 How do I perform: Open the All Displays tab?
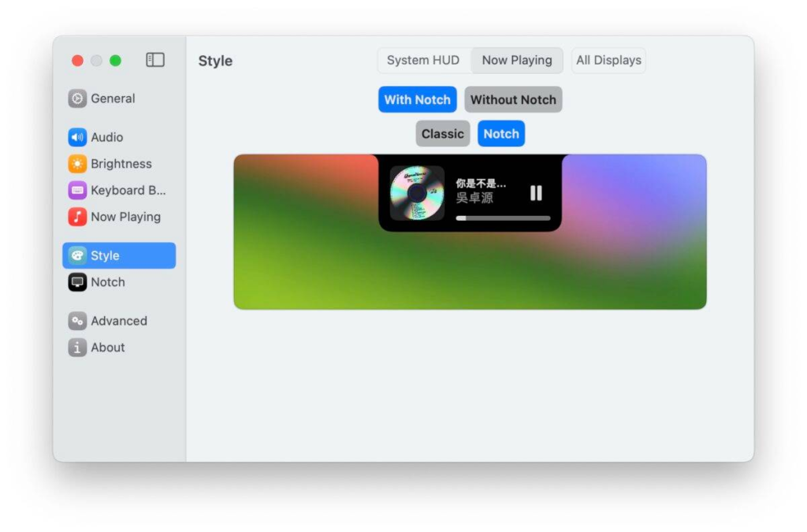[608, 60]
